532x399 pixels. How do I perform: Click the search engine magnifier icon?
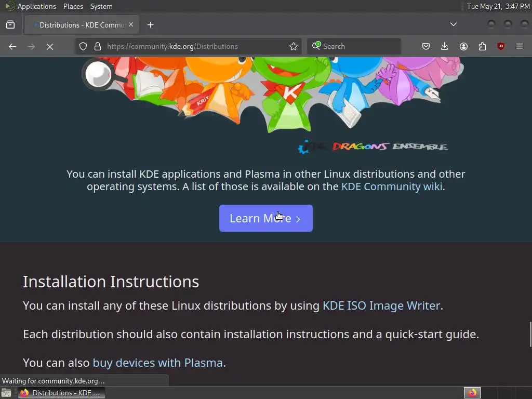pos(316,46)
